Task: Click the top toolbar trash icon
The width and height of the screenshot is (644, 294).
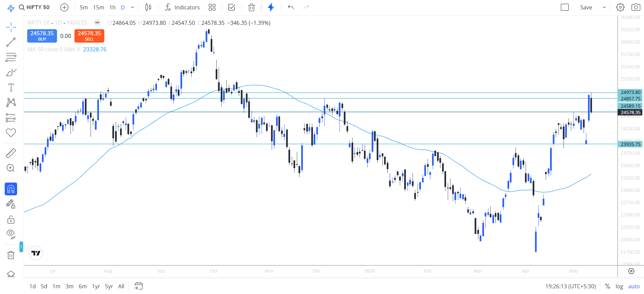Action: point(252,7)
